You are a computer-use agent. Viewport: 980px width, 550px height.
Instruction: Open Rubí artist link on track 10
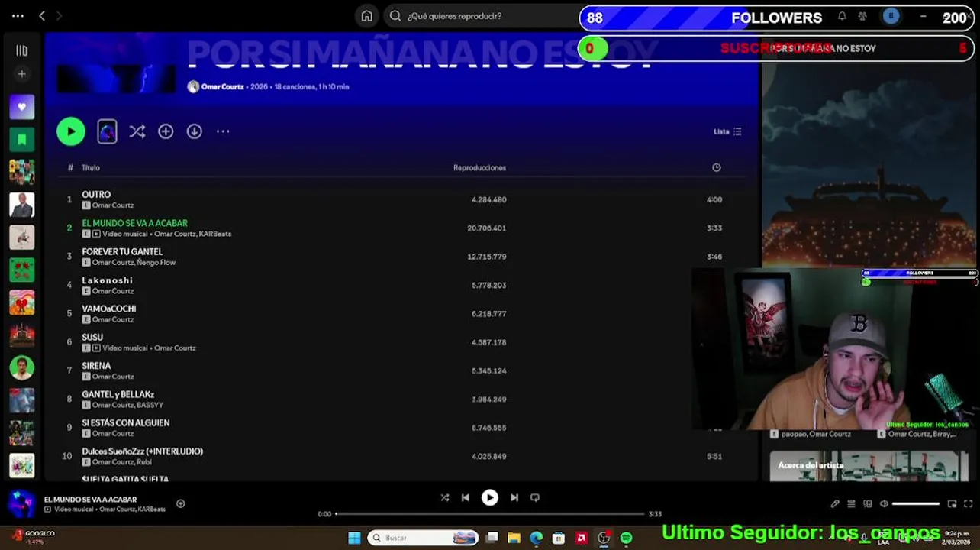click(145, 462)
